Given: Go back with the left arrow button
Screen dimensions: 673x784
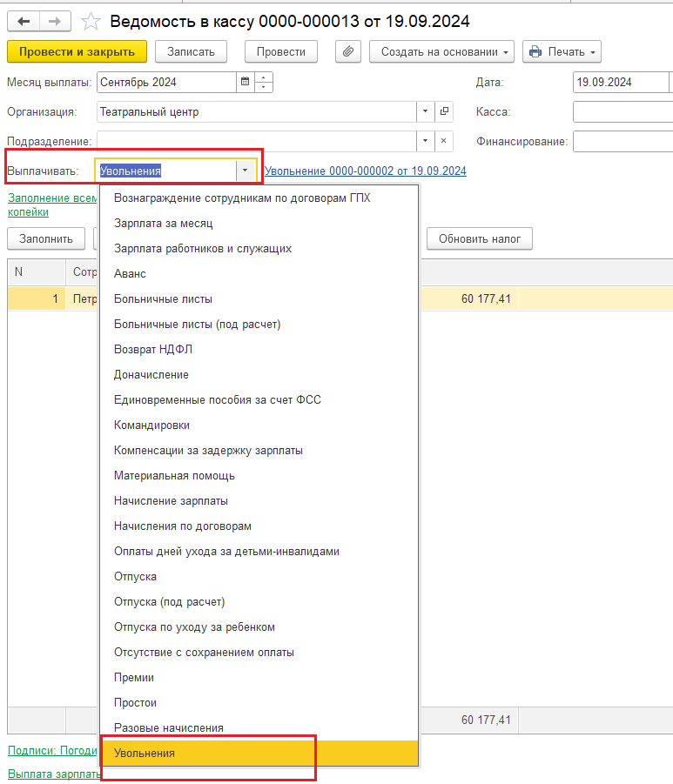Looking at the screenshot, I should pos(24,22).
